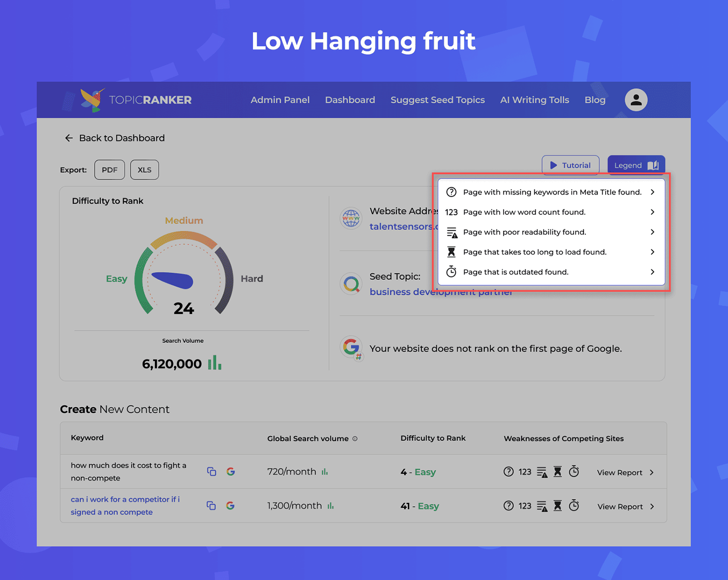Open Google search icon for 720/month keyword
The image size is (728, 580).
(231, 471)
